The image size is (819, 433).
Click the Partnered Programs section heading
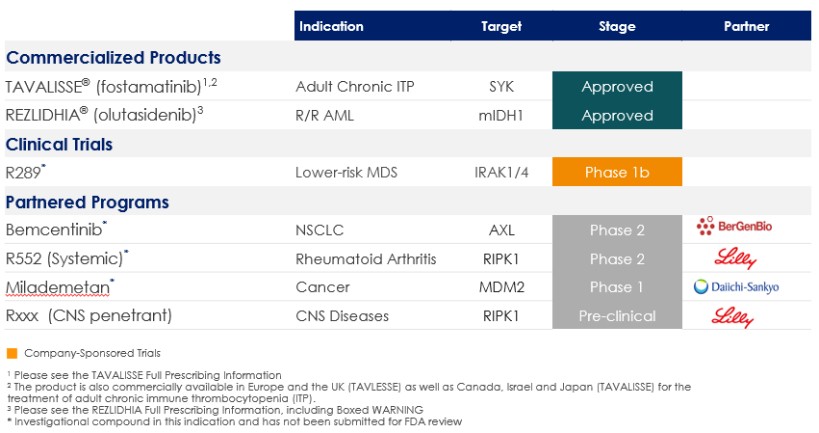tap(87, 202)
